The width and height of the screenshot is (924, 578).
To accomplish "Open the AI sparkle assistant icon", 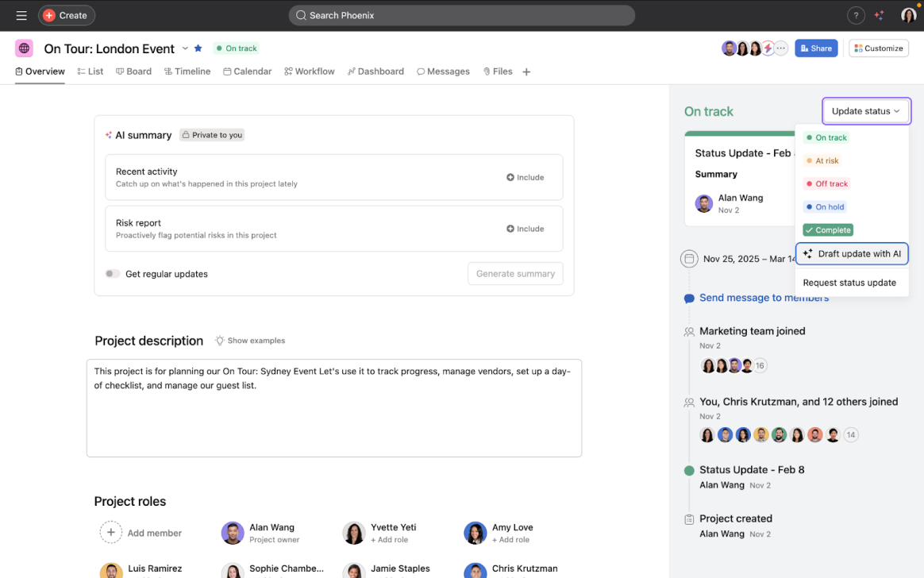I will coord(879,15).
